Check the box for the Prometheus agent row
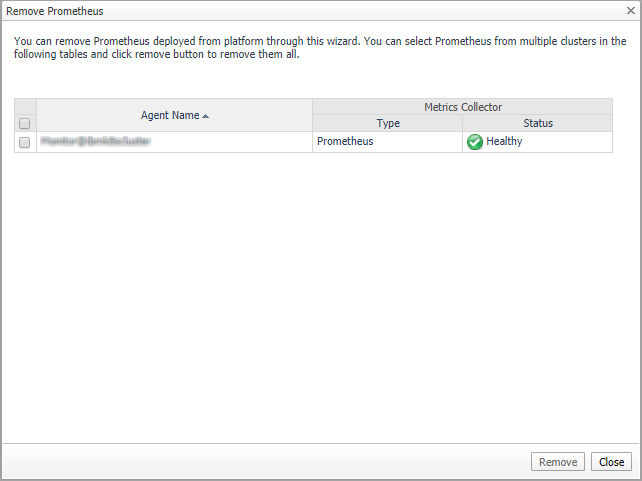 tap(25, 142)
